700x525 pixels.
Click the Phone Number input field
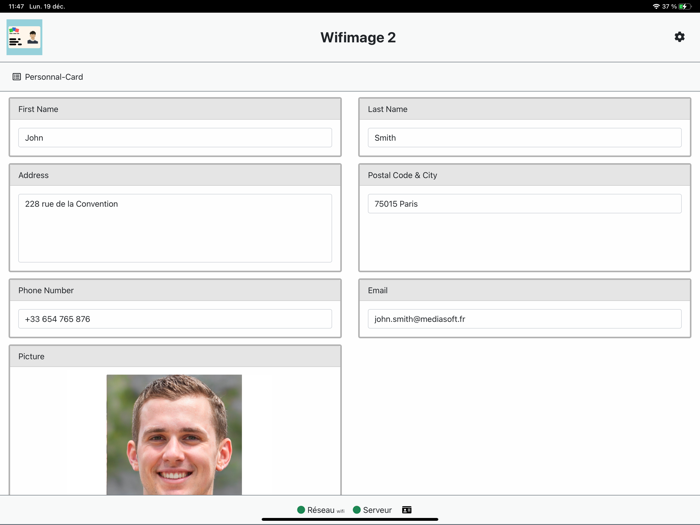175,319
